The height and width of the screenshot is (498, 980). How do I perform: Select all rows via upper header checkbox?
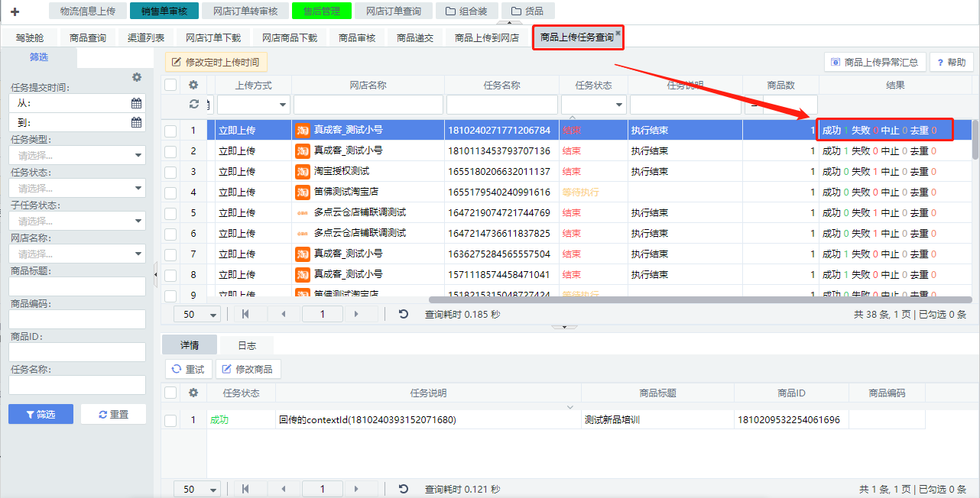170,86
